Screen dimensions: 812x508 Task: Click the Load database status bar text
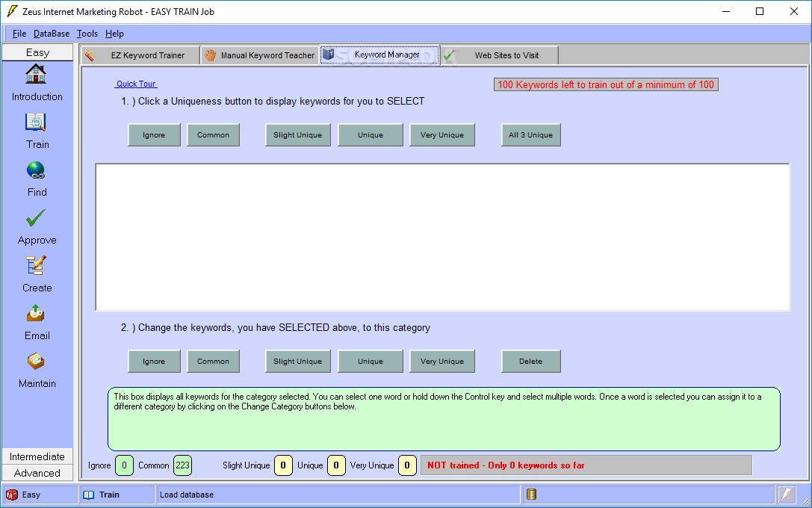click(187, 495)
